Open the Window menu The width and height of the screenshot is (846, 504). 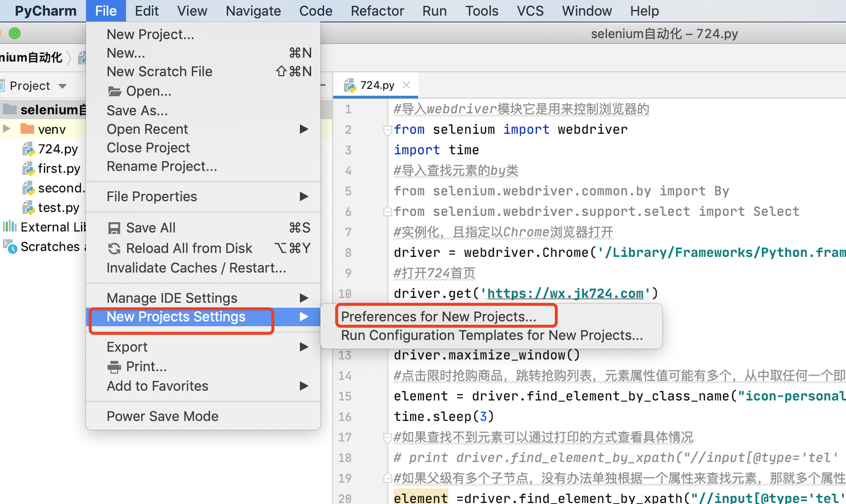[x=587, y=11]
